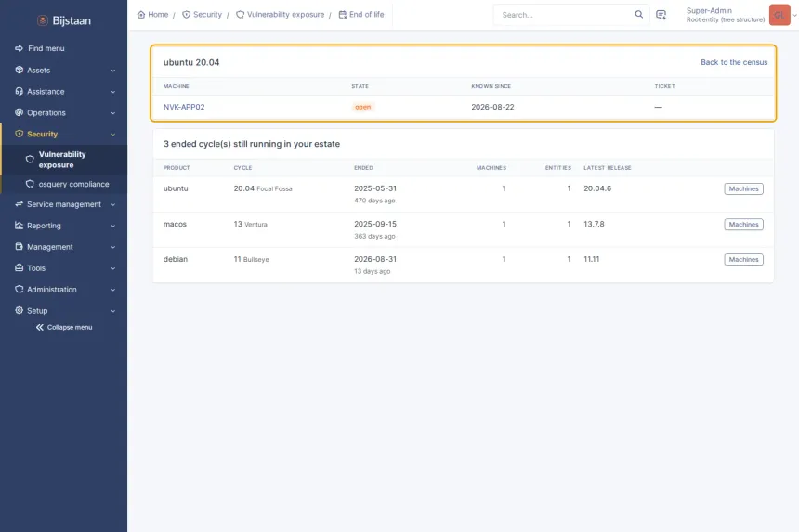The image size is (799, 532).
Task: Expand the Service management chevron
Action: 113,204
